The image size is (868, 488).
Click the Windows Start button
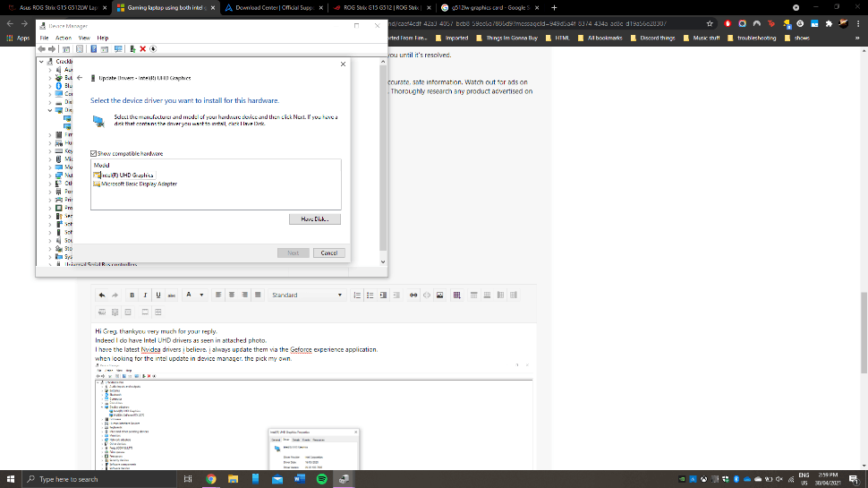tap(11, 478)
